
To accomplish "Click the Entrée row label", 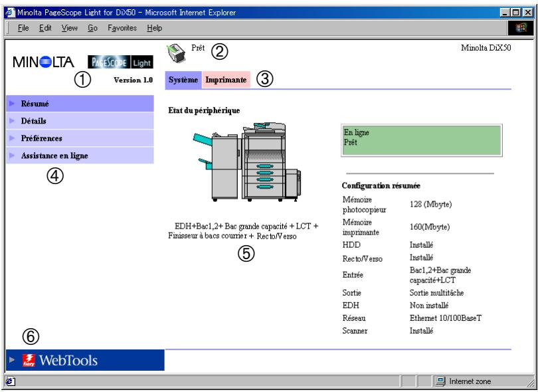I will 353,275.
